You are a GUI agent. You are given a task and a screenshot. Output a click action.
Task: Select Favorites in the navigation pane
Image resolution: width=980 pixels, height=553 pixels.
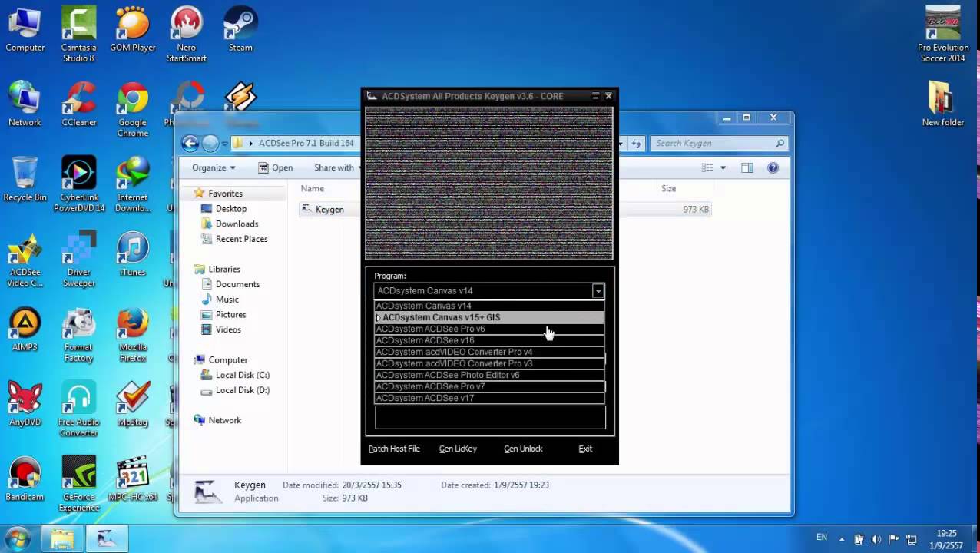tap(225, 194)
